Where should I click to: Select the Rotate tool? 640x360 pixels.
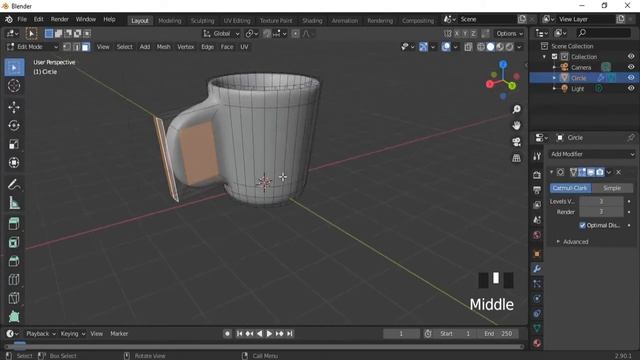[14, 126]
